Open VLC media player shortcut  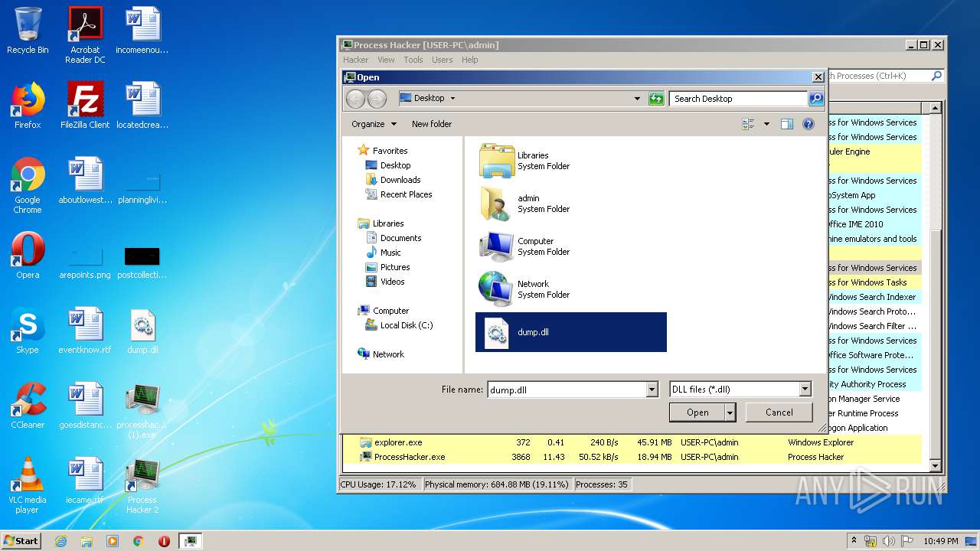(x=28, y=485)
